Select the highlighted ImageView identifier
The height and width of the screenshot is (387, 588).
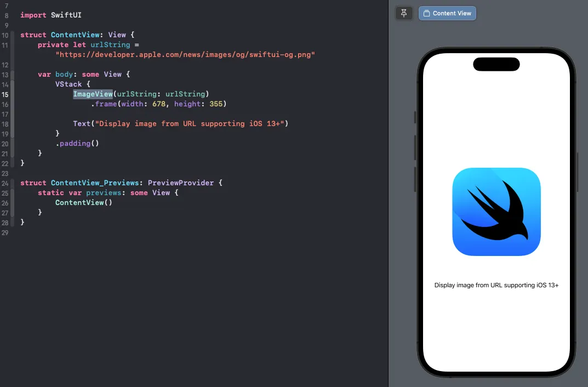92,94
